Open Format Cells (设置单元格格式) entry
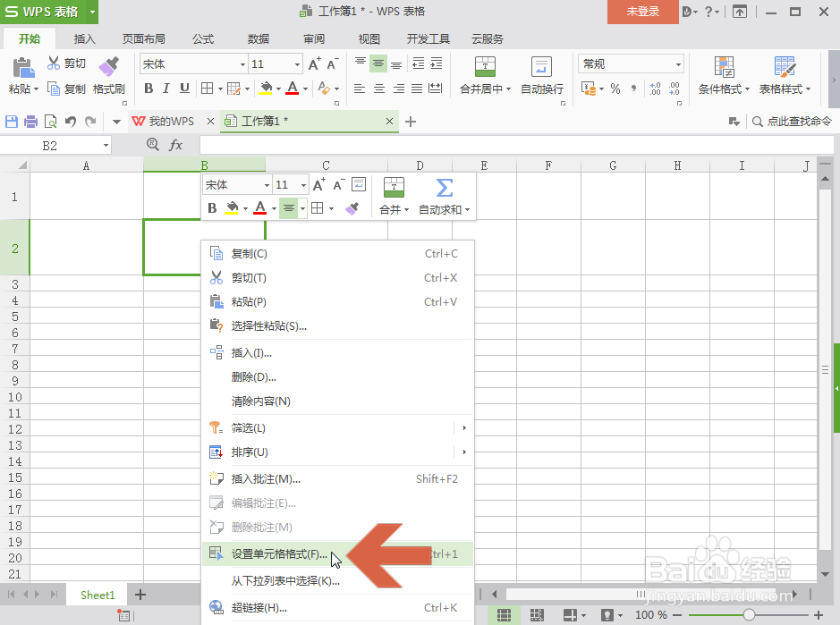 [x=337, y=554]
